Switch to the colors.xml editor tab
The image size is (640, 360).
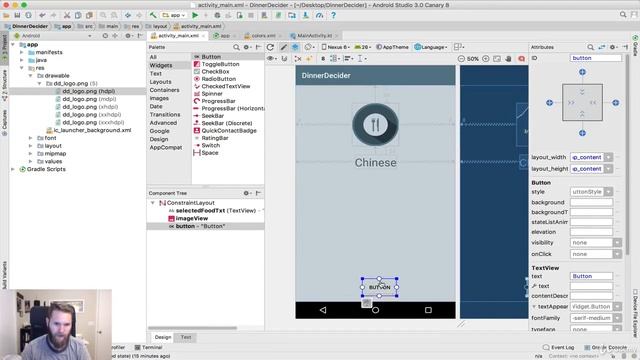click(263, 36)
